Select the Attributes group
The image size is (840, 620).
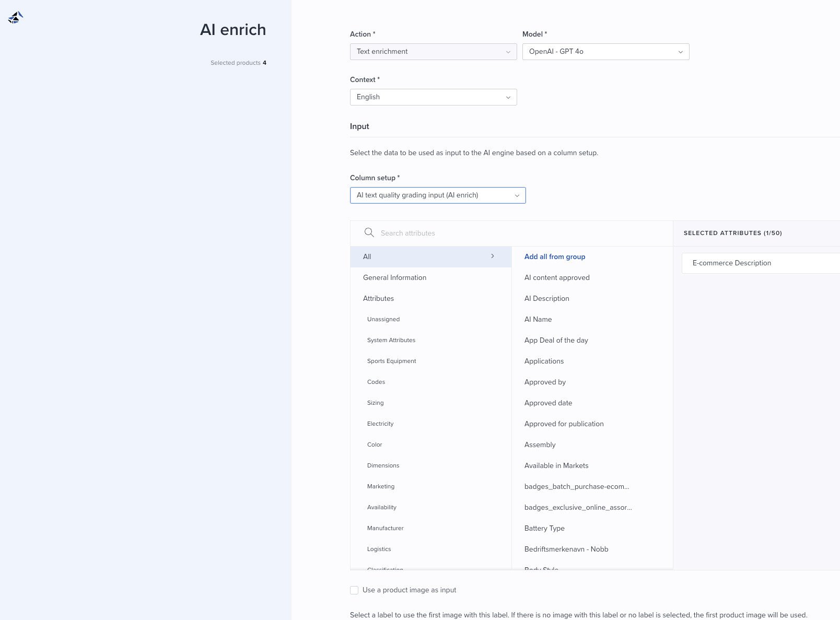pos(378,299)
